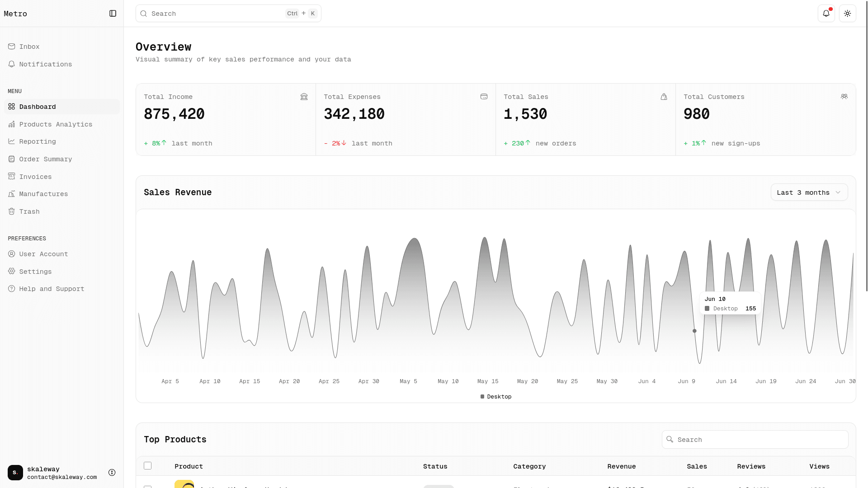868x488 pixels.
Task: Toggle light/dark theme sun icon
Action: (x=847, y=14)
